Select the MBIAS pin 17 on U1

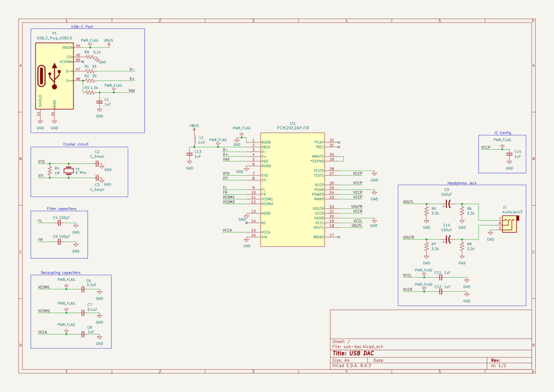(331, 237)
